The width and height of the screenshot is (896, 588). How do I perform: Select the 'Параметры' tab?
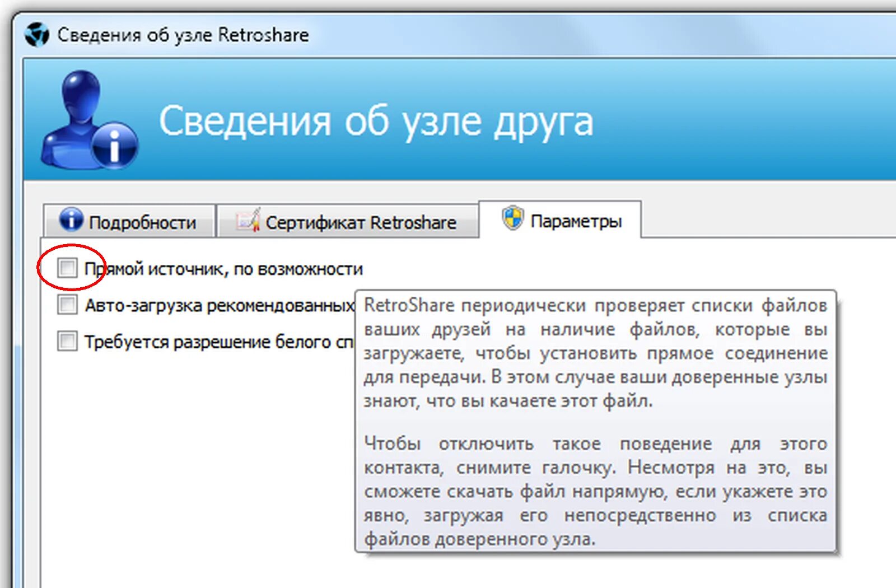[561, 220]
